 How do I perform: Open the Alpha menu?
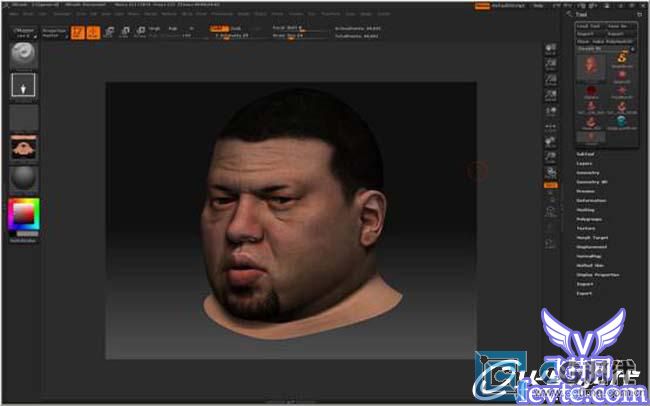[x=14, y=14]
